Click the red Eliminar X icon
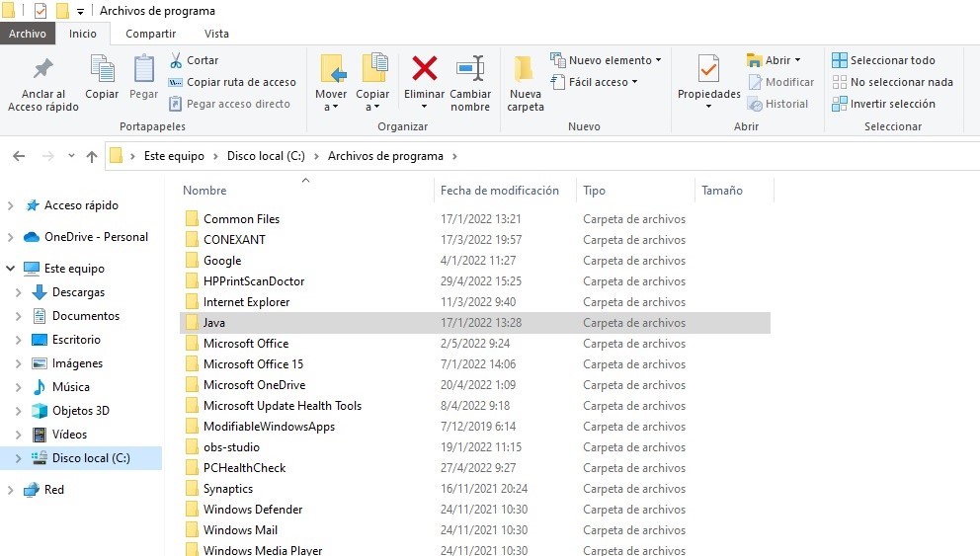This screenshot has height=556, width=980. point(424,68)
